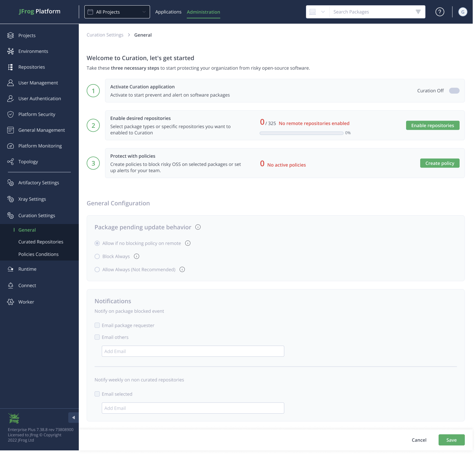Expand the package type search dropdown

pos(317,12)
